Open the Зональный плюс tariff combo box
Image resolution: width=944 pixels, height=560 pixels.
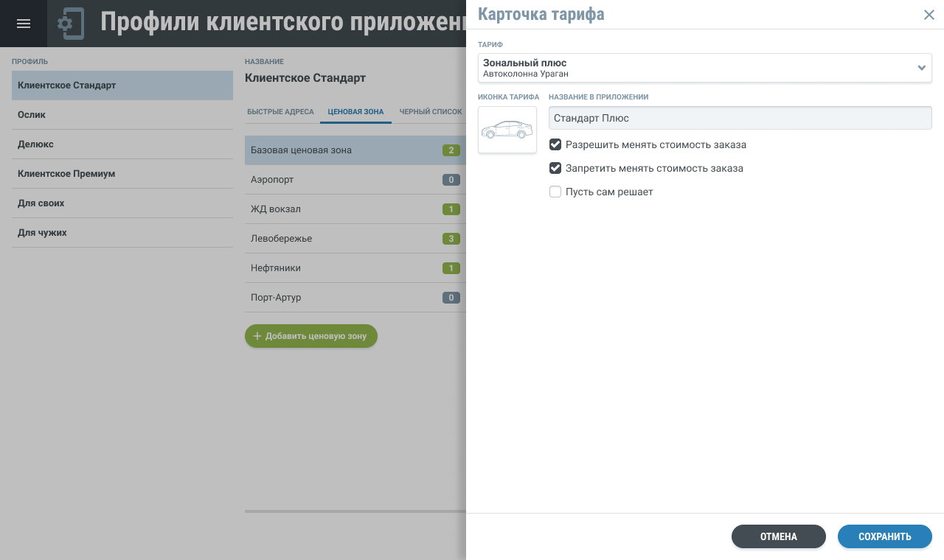tap(693, 68)
